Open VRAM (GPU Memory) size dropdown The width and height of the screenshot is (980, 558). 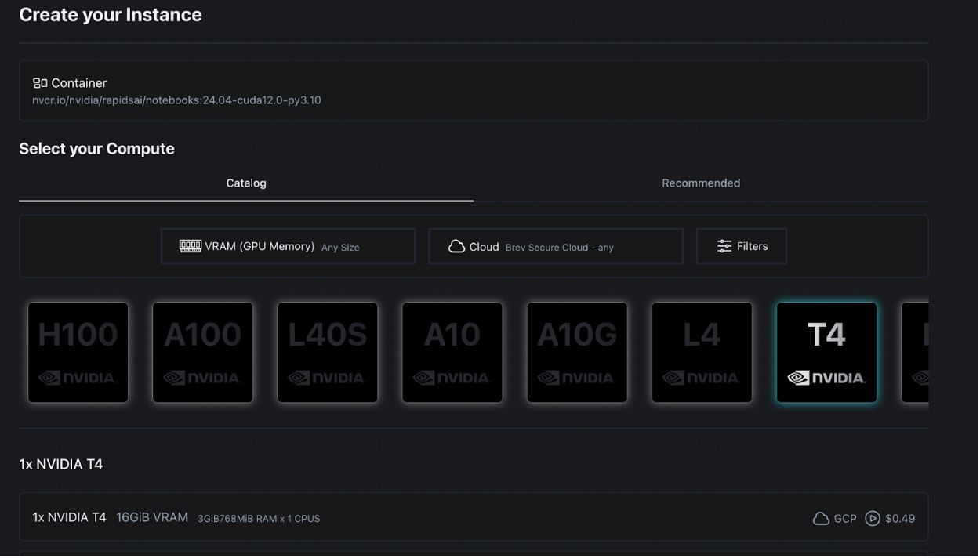tap(288, 246)
